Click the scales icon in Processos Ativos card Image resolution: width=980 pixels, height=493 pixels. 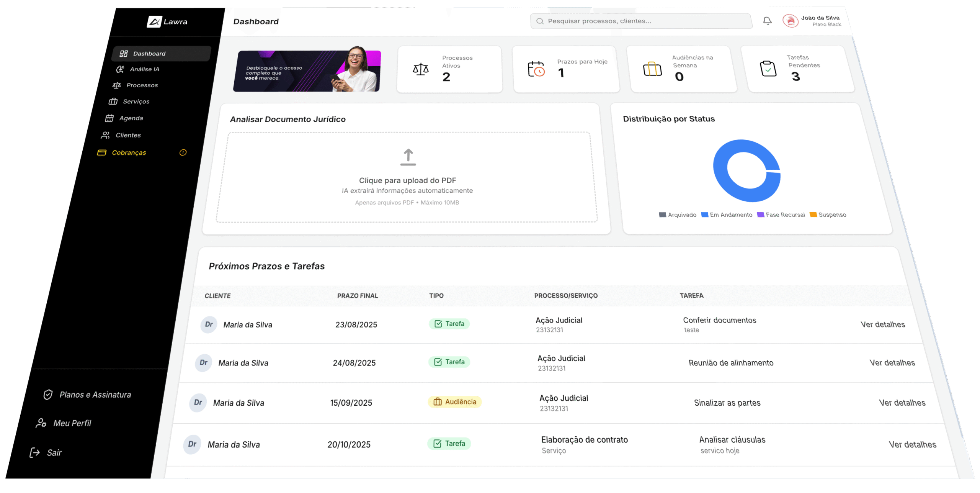coord(421,69)
